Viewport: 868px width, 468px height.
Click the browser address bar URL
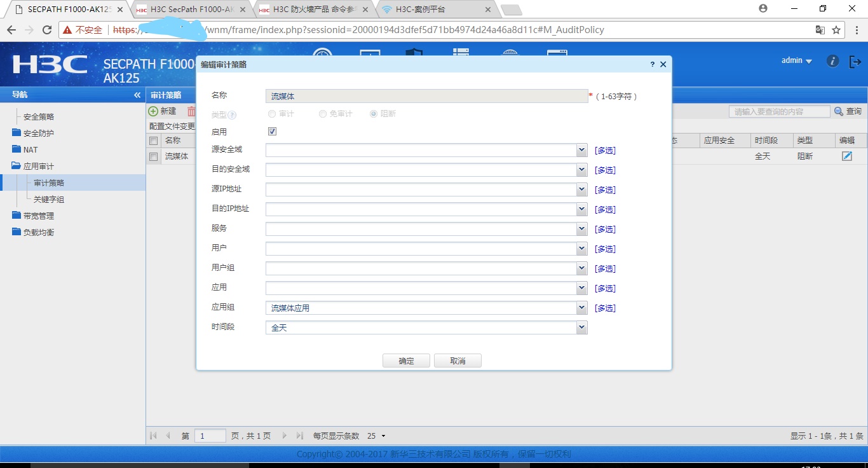click(x=358, y=30)
